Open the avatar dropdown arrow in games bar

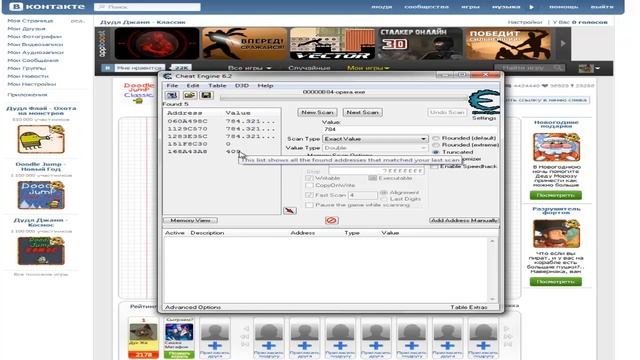[x=598, y=69]
